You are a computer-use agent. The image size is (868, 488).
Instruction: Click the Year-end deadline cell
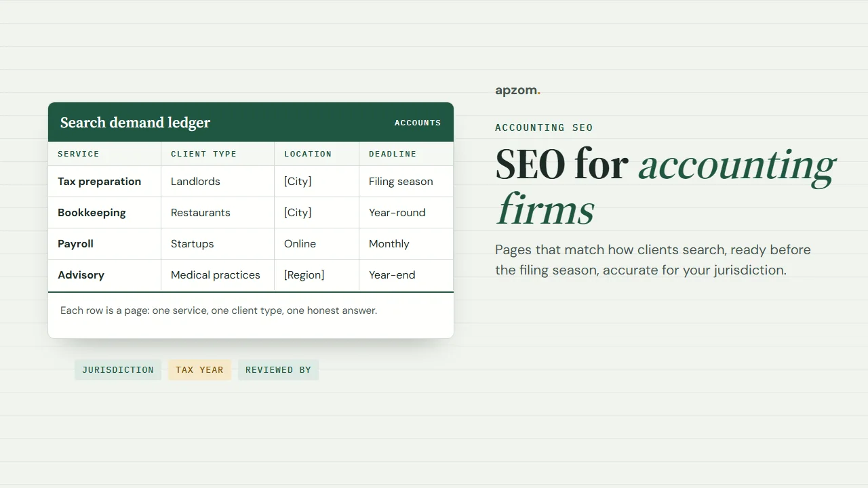406,275
